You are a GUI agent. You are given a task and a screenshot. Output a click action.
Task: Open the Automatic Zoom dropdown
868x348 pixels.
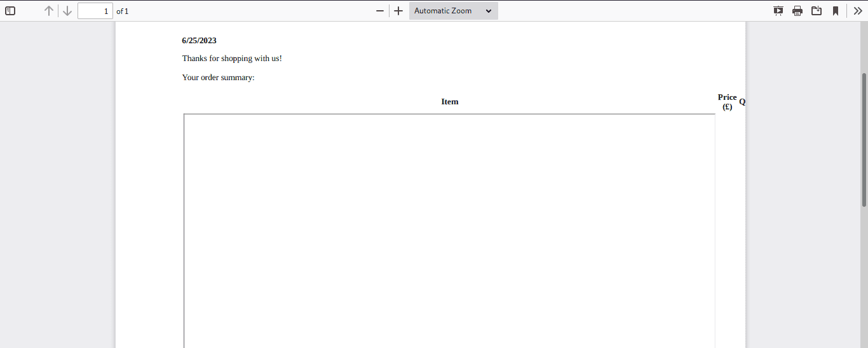(x=453, y=11)
